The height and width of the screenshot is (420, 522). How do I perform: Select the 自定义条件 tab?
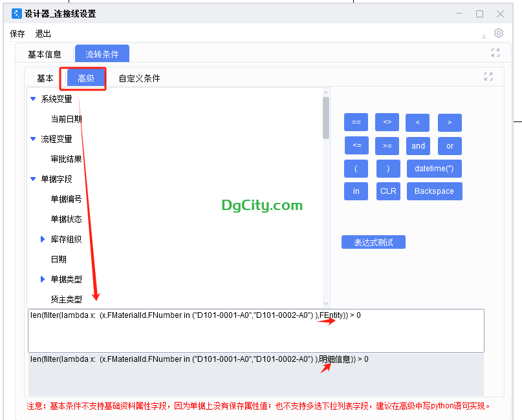point(142,78)
